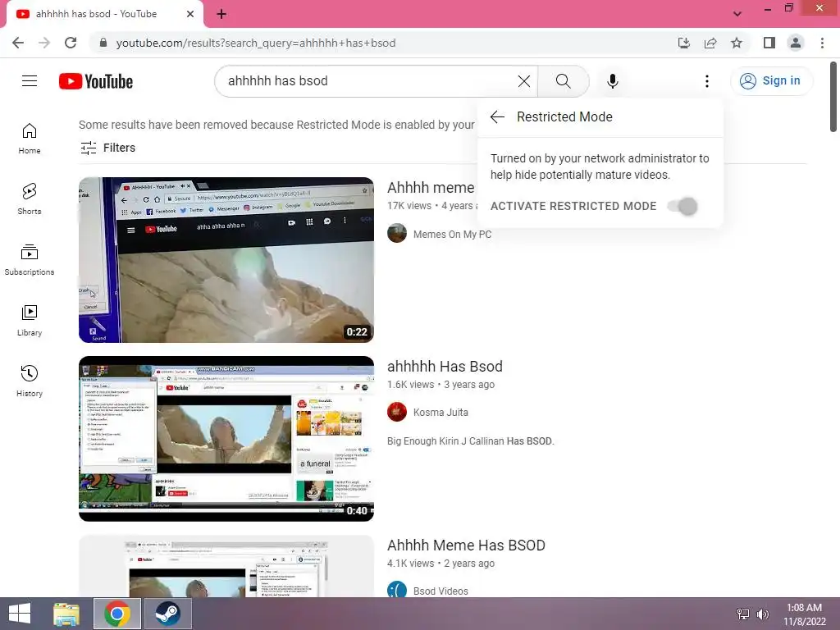Open the 'Ahhhh meme' first video title
Viewport: 840px width, 630px height.
point(431,188)
